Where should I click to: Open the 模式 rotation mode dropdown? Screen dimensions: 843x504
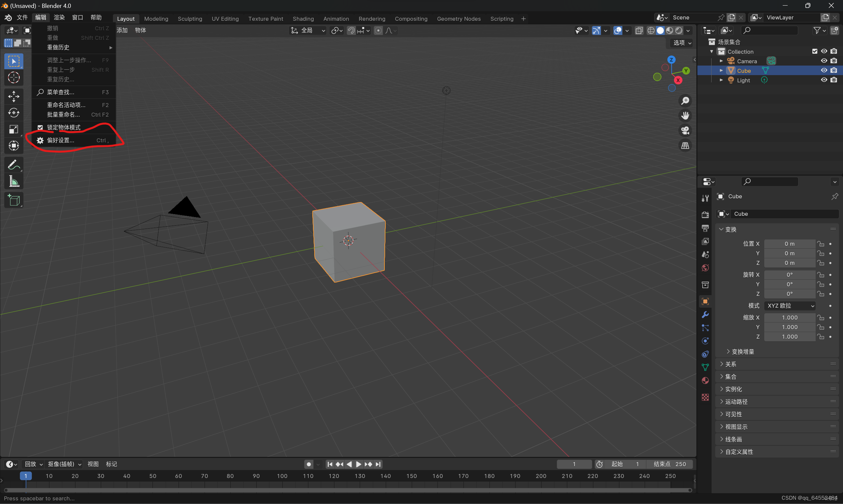pyautogui.click(x=790, y=306)
